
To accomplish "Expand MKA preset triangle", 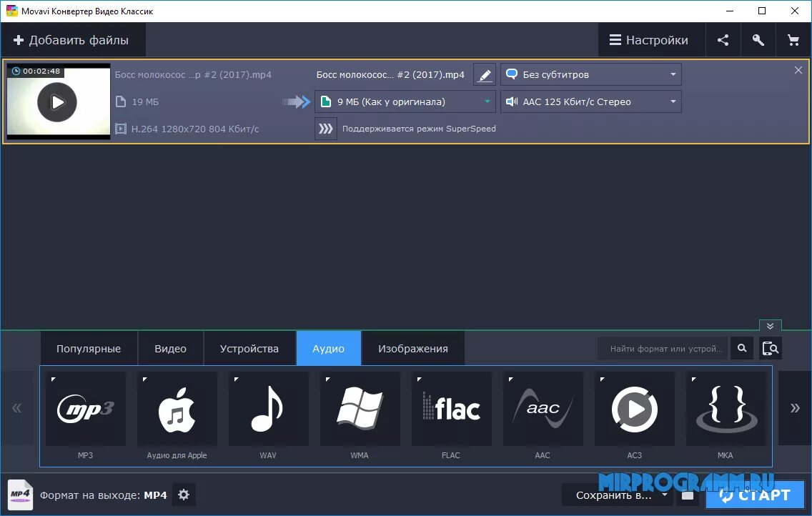I will pos(694,379).
